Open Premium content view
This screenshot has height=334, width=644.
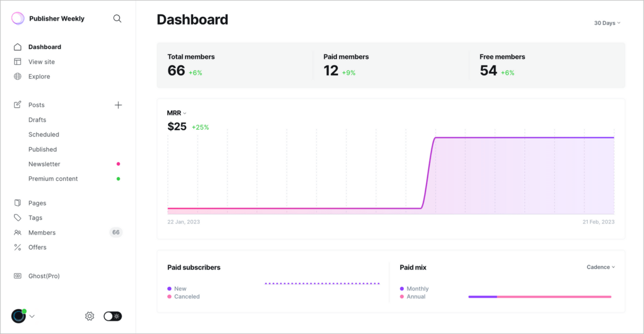(x=53, y=179)
